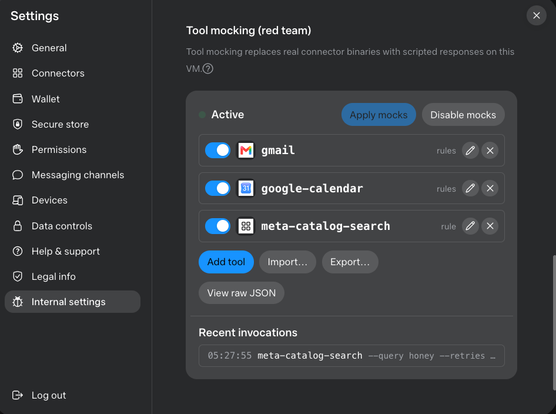This screenshot has height=414, width=556.
Task: Edit gmail mock rules with pencil
Action: point(470,151)
